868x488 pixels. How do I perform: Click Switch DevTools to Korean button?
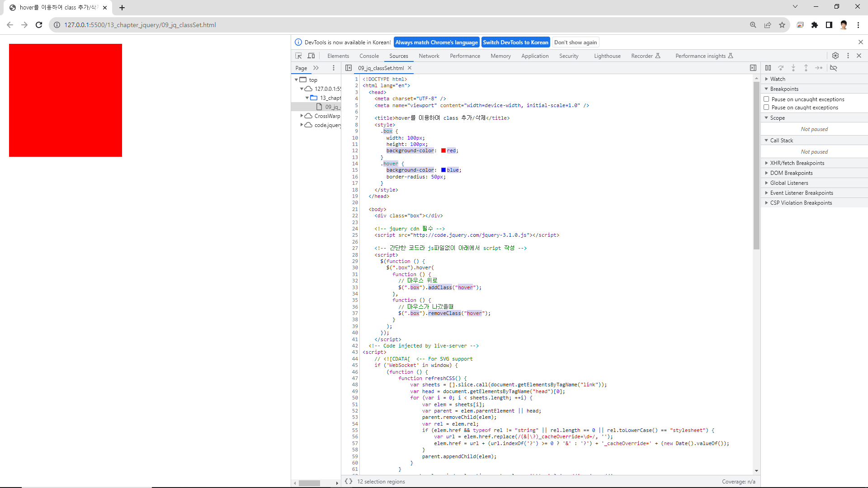pyautogui.click(x=515, y=42)
